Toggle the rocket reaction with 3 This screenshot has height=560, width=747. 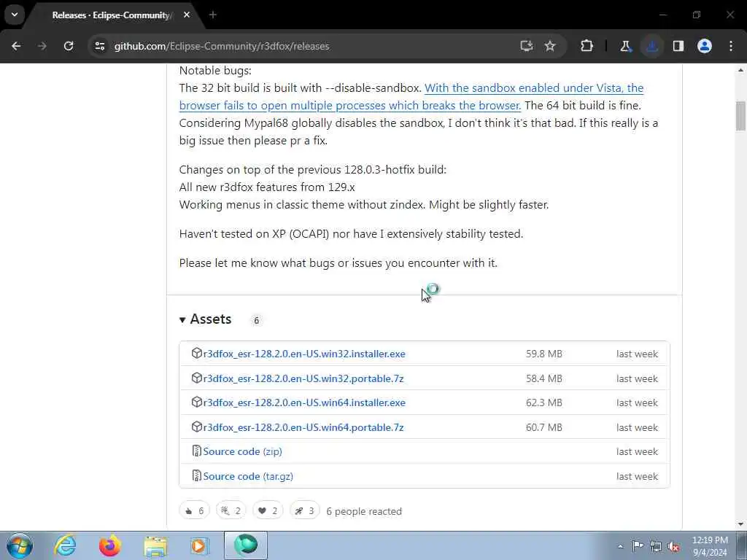pos(304,511)
